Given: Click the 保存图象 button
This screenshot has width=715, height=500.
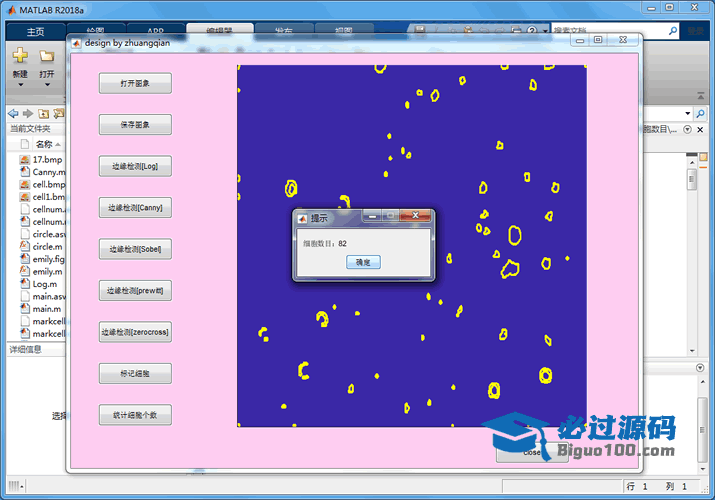Looking at the screenshot, I should pos(135,124).
